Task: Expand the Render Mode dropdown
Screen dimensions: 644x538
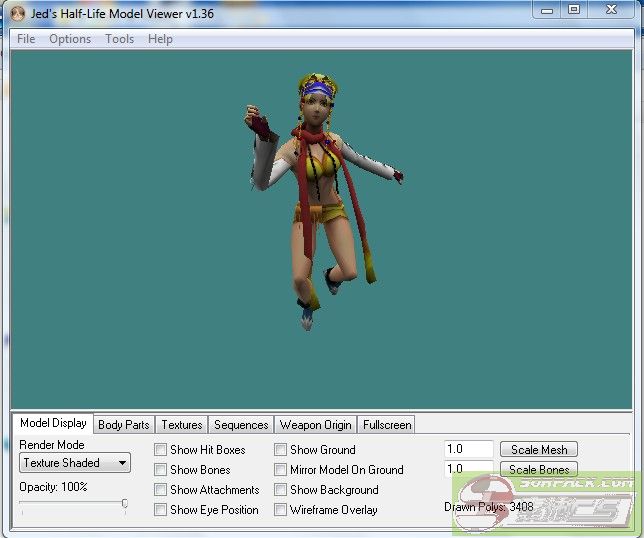Action: (x=75, y=463)
